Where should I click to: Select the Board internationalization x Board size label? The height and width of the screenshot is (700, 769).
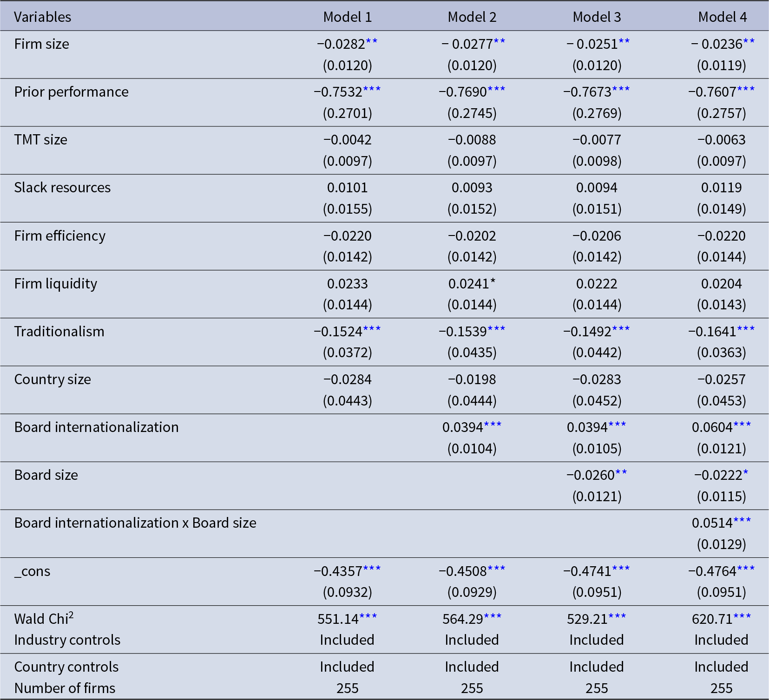tap(135, 523)
